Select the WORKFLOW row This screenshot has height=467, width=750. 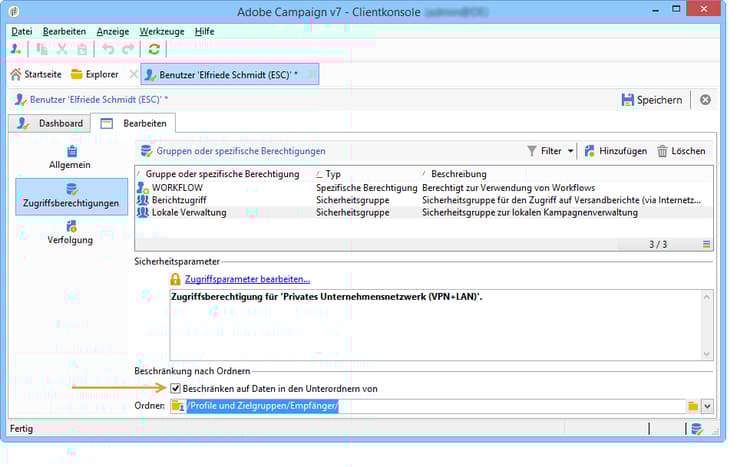tap(424, 188)
